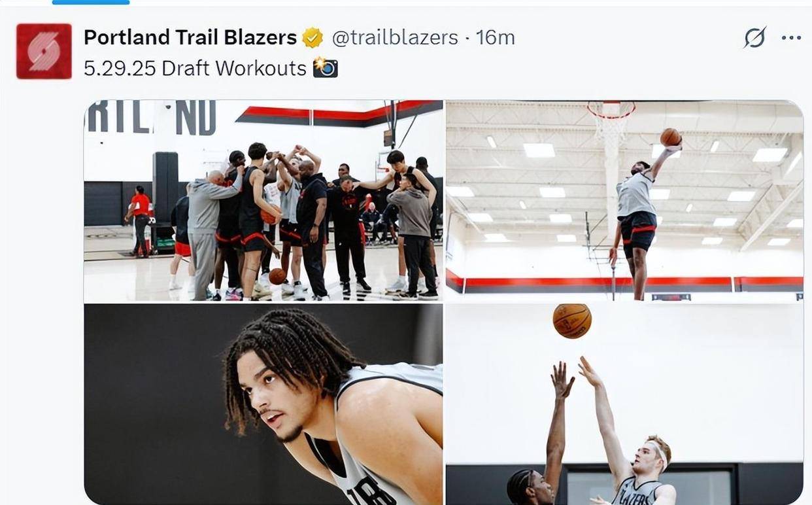Click the 16m post timestamp
This screenshot has width=812, height=505.
click(495, 38)
